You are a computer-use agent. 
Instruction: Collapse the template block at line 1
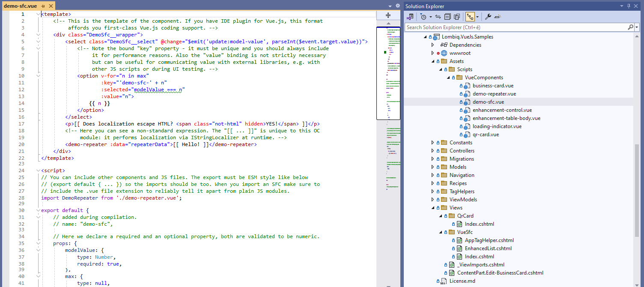click(38, 14)
